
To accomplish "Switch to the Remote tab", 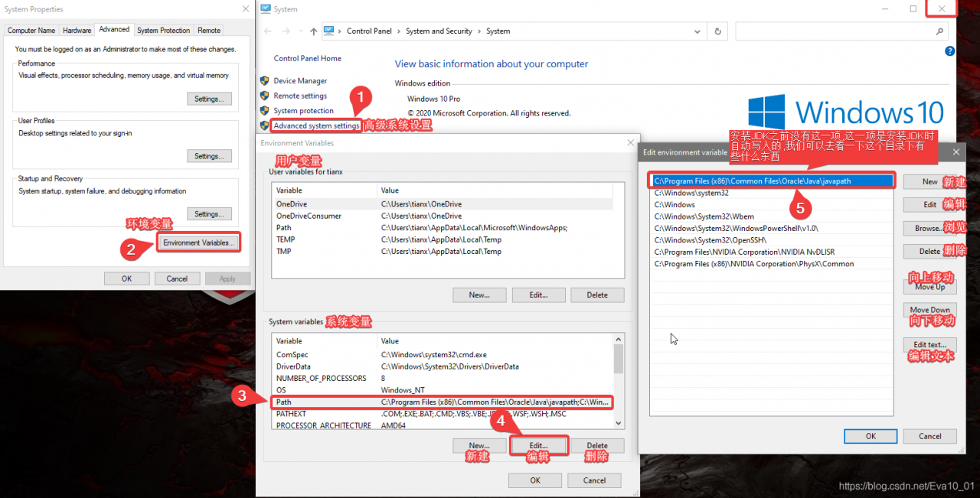I will (x=209, y=31).
